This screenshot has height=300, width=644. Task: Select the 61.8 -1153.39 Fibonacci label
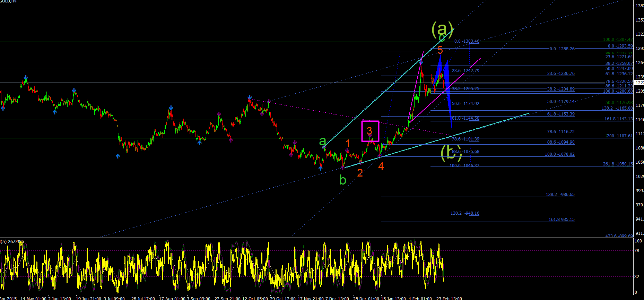click(x=561, y=114)
